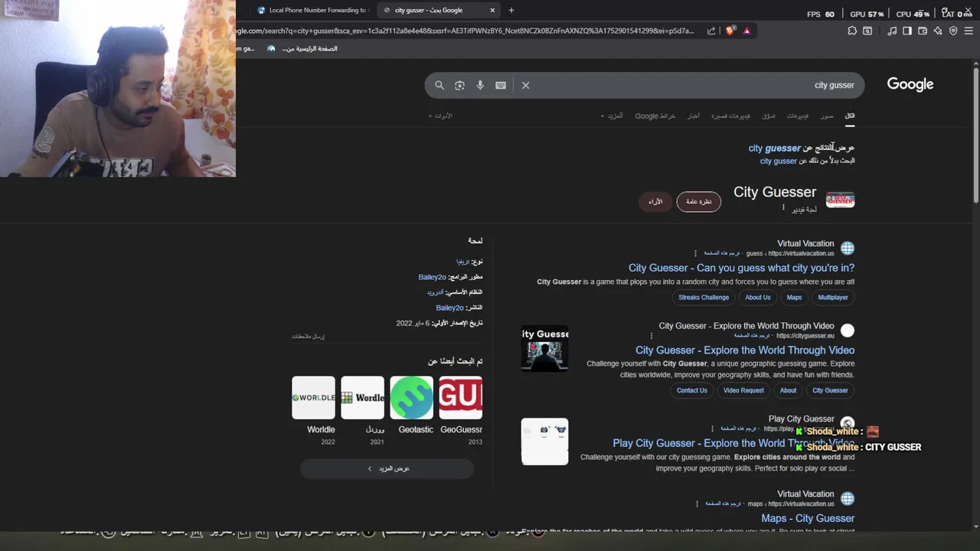Open the Streaks Challenge sitelink chip
The height and width of the screenshot is (551, 980).
click(x=704, y=297)
